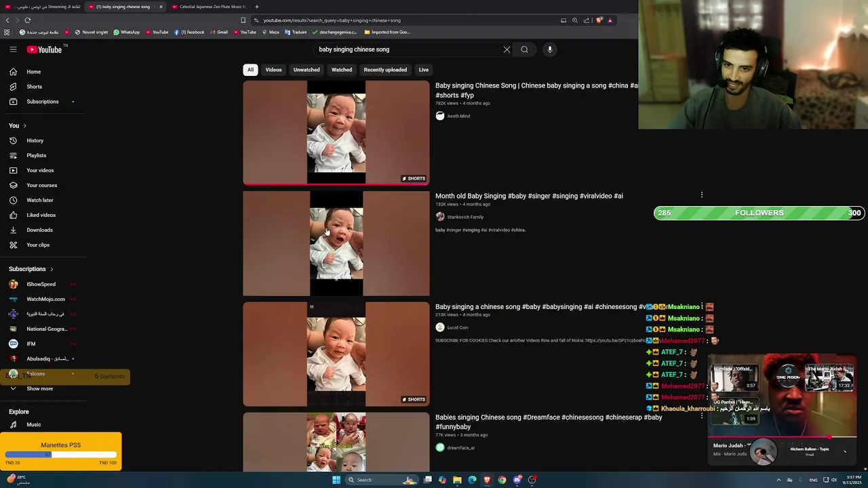This screenshot has width=868, height=488.
Task: Play the Month old Baby Singing thumbnail
Action: point(336,243)
